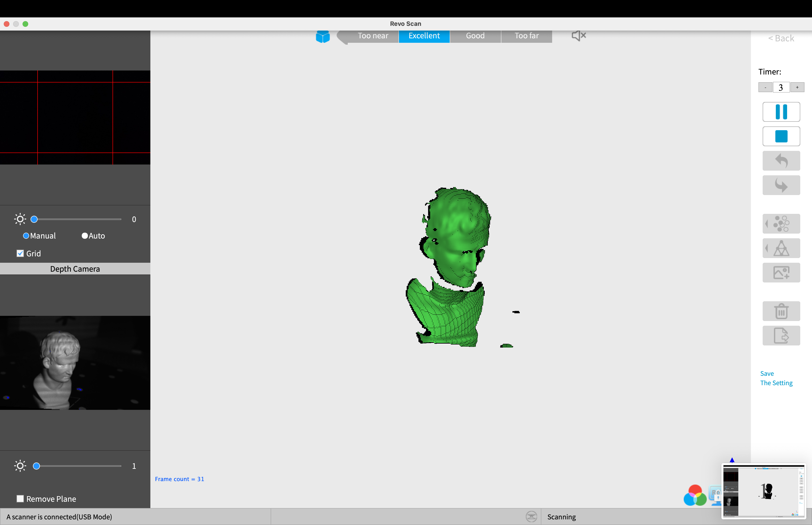
Task: Click the depth camera brightness slider handle
Action: click(36, 466)
